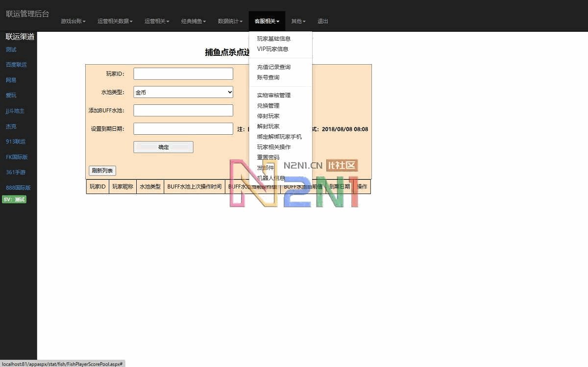Click 退出 to log out
Screen dimensions: 588x367
[x=322, y=21]
